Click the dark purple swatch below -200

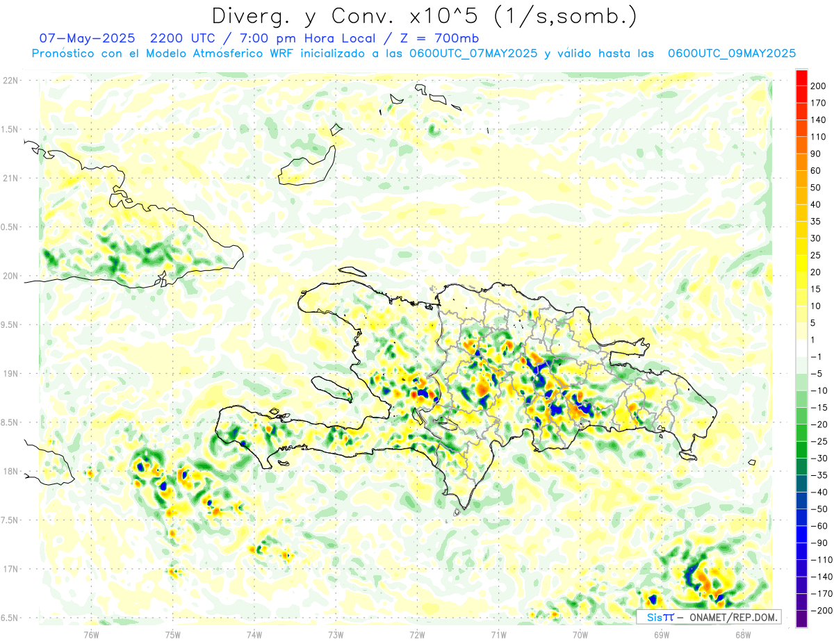[801, 619]
